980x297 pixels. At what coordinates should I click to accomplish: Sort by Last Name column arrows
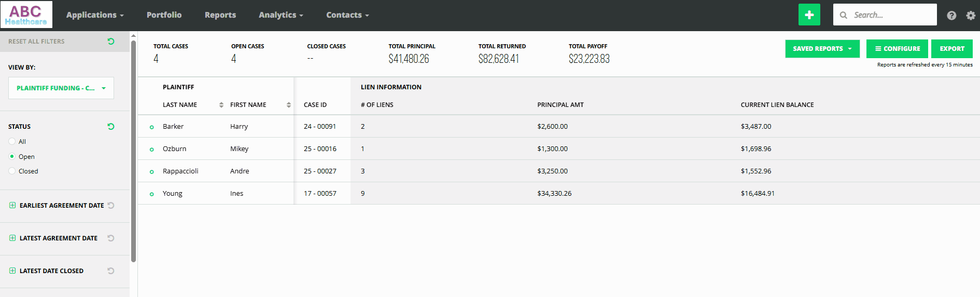[x=221, y=105]
